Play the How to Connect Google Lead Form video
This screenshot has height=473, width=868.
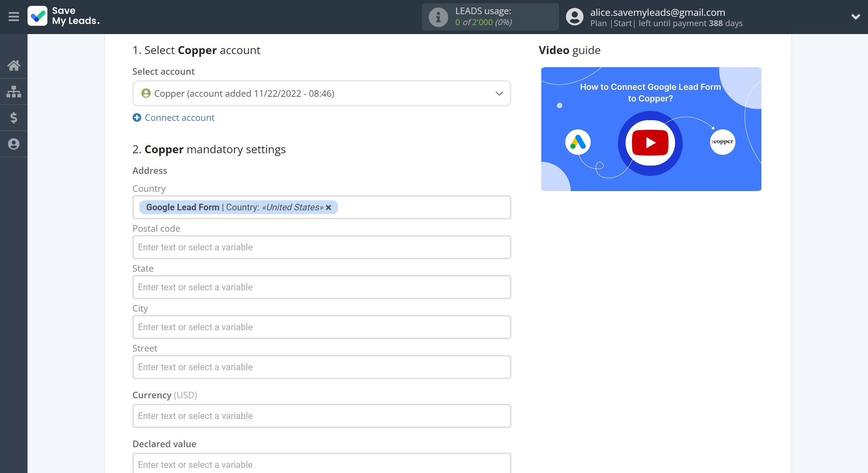point(651,143)
